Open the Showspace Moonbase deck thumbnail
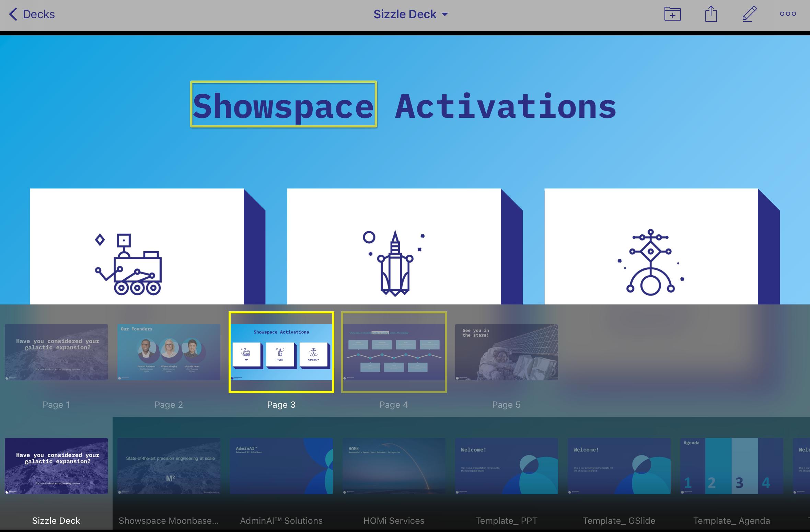This screenshot has width=810, height=532. coord(169,466)
